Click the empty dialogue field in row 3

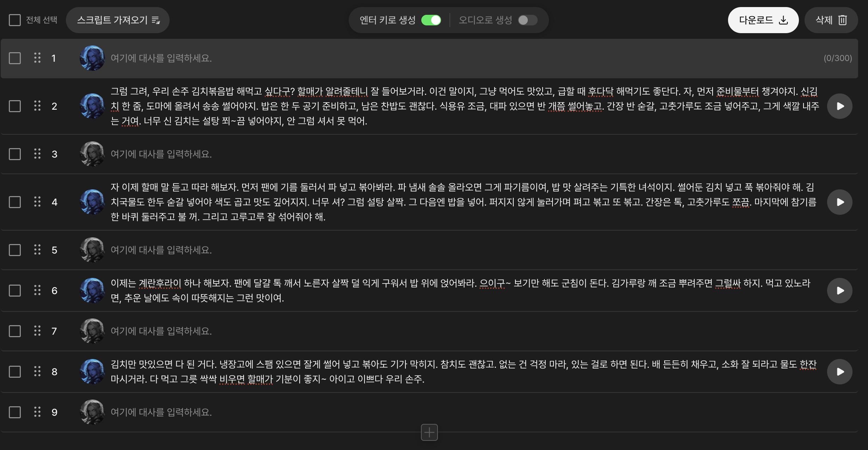pos(465,154)
